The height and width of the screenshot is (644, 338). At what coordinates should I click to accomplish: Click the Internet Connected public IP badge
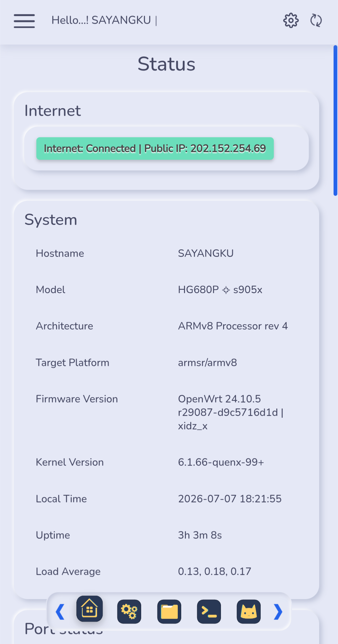coord(155,148)
